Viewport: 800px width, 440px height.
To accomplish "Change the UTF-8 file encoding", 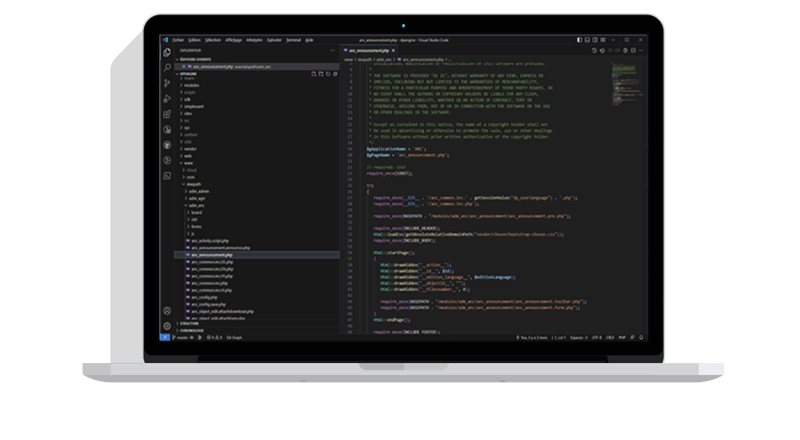I will 597,337.
